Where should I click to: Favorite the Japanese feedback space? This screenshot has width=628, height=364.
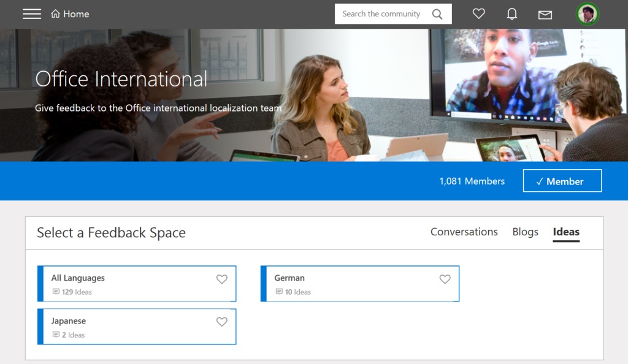pos(222,322)
